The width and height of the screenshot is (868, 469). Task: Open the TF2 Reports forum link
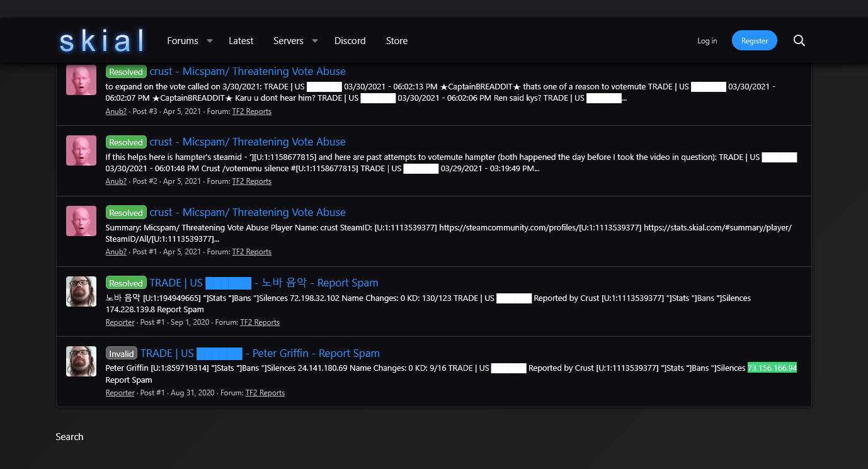point(251,111)
